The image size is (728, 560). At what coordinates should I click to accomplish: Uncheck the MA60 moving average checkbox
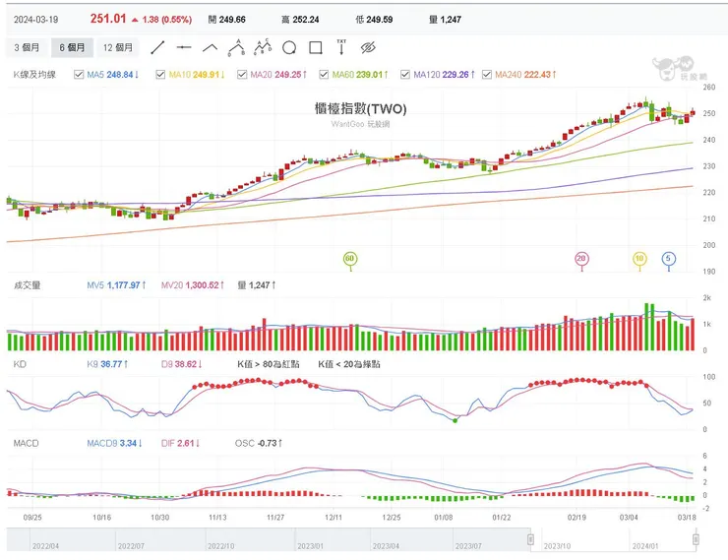pos(324,74)
